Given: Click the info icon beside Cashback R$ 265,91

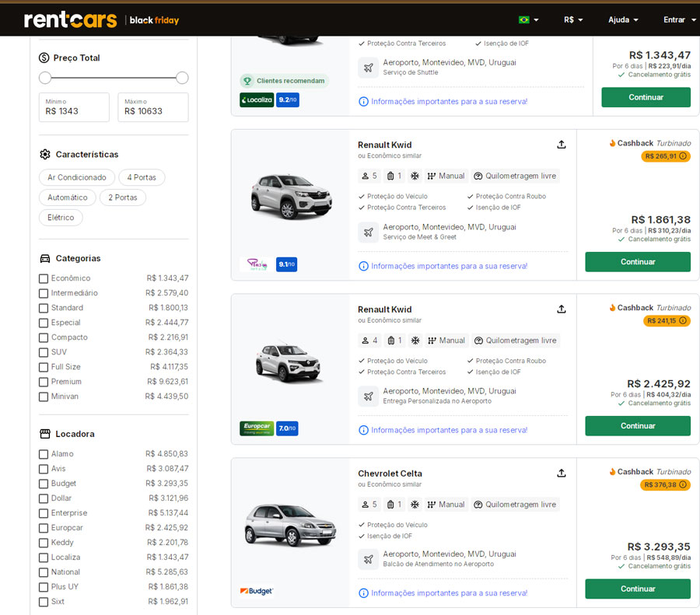Looking at the screenshot, I should click(683, 156).
